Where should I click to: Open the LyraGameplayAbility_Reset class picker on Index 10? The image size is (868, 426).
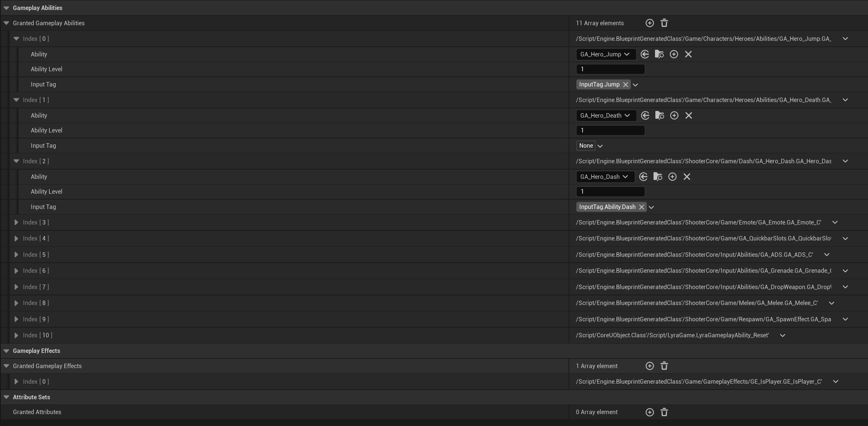tap(782, 335)
